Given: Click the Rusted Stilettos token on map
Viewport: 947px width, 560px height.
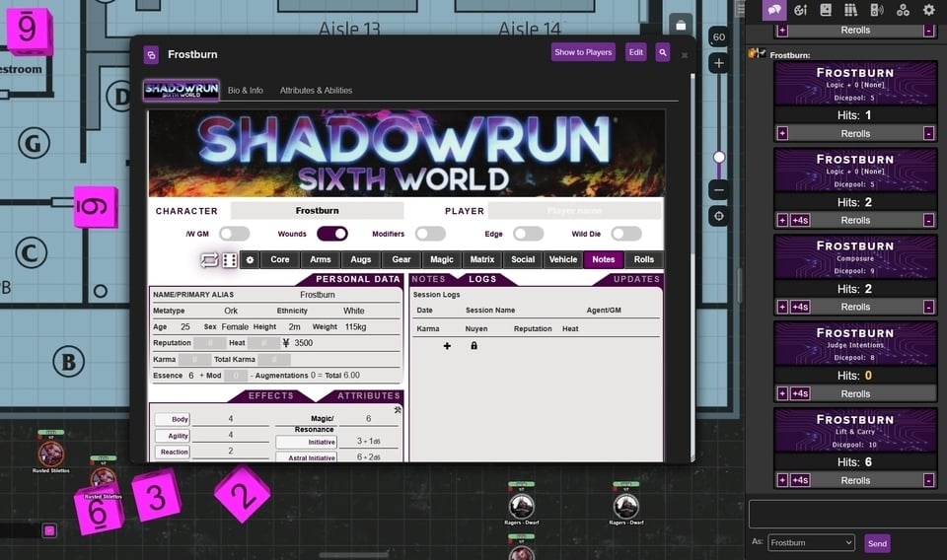Looking at the screenshot, I should [50, 454].
